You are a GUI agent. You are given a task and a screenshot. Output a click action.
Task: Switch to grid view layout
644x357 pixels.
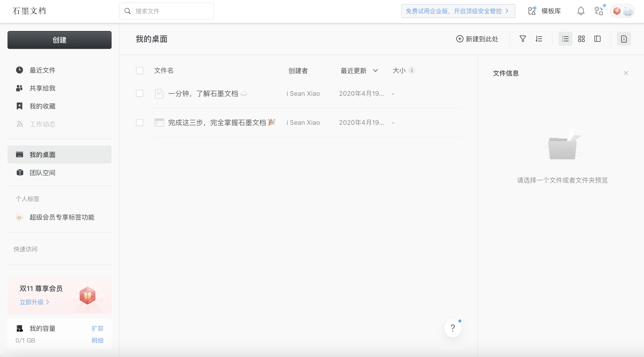pos(581,39)
